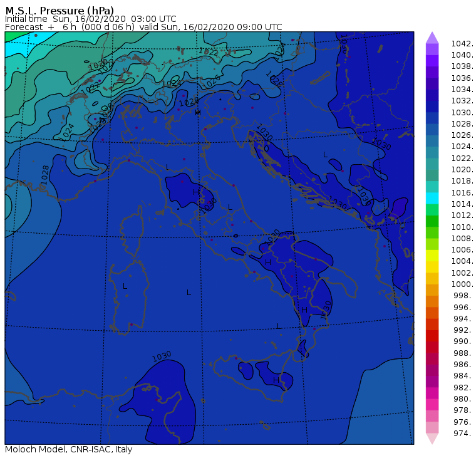Select the yellow swatch between 1004 and 1006
Viewport: 476px width, 458px height.
(432, 256)
